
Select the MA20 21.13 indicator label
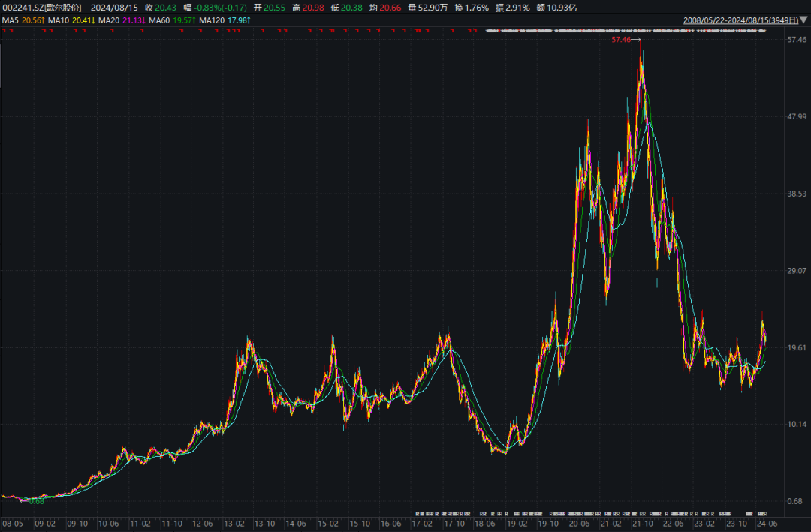click(122, 20)
